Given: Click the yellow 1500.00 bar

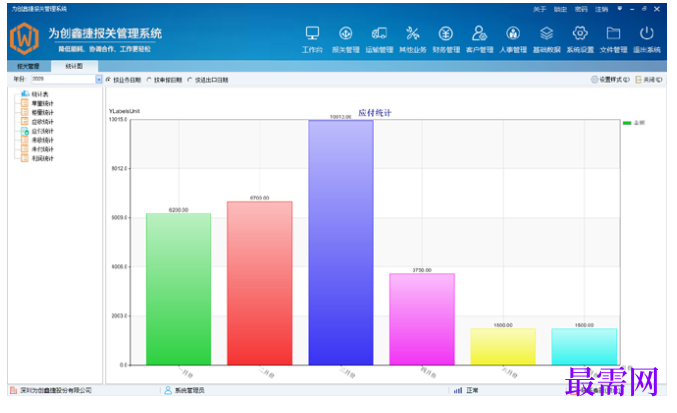Looking at the screenshot, I should pos(503,347).
